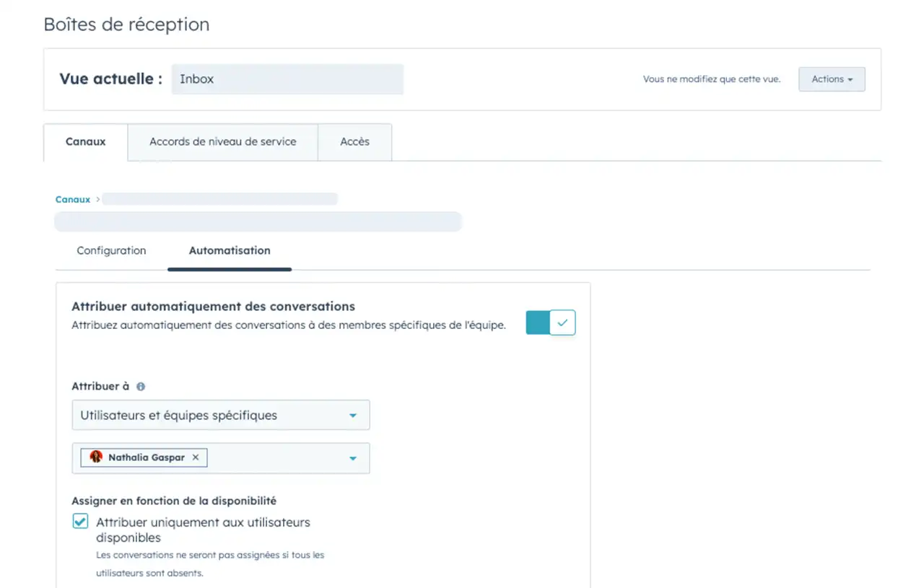The height and width of the screenshot is (588, 924).
Task: Click the breadcrumb chevron after Canaux
Action: point(97,200)
